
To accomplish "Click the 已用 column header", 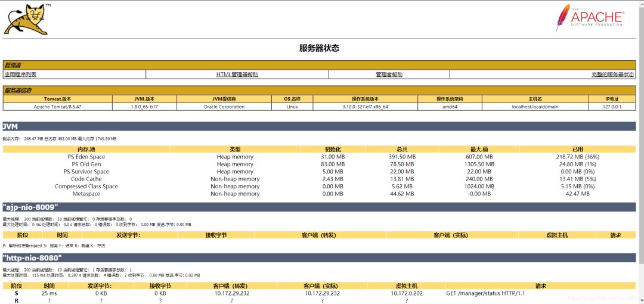I will pos(578,149).
